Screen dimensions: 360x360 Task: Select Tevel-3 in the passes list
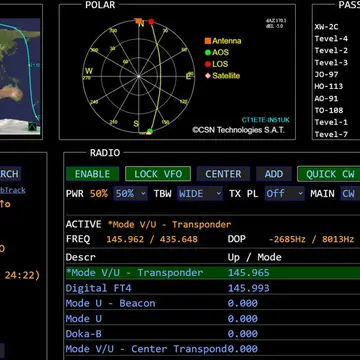pyautogui.click(x=331, y=63)
